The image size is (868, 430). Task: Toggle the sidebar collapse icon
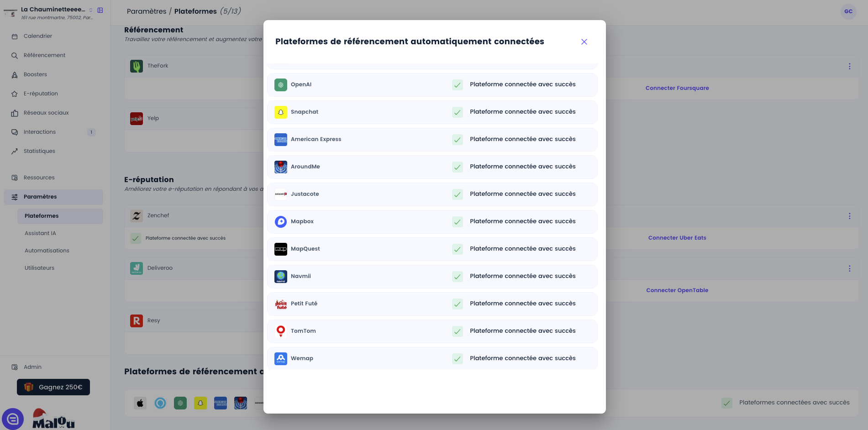pos(100,10)
